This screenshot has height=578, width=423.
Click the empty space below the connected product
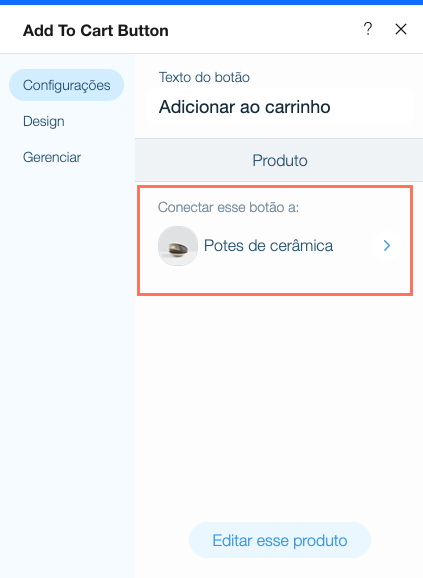pyautogui.click(x=279, y=405)
